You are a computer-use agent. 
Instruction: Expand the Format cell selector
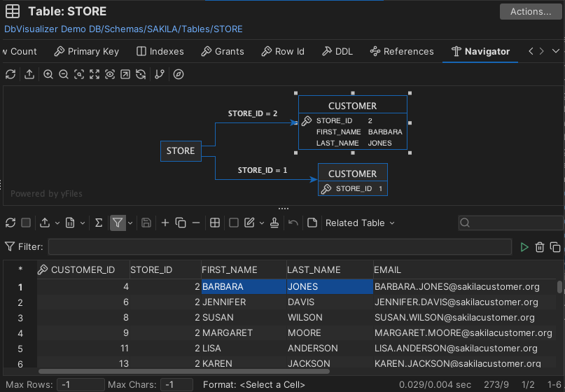(x=272, y=385)
